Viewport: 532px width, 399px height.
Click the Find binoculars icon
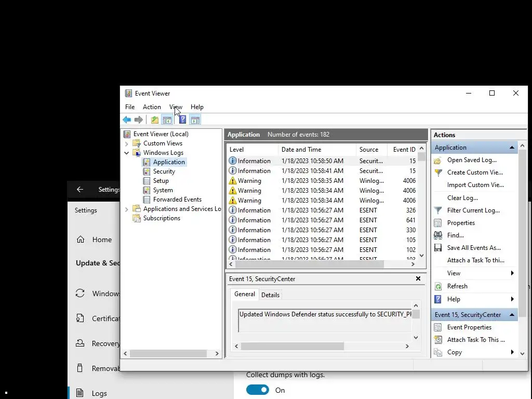tap(438, 235)
